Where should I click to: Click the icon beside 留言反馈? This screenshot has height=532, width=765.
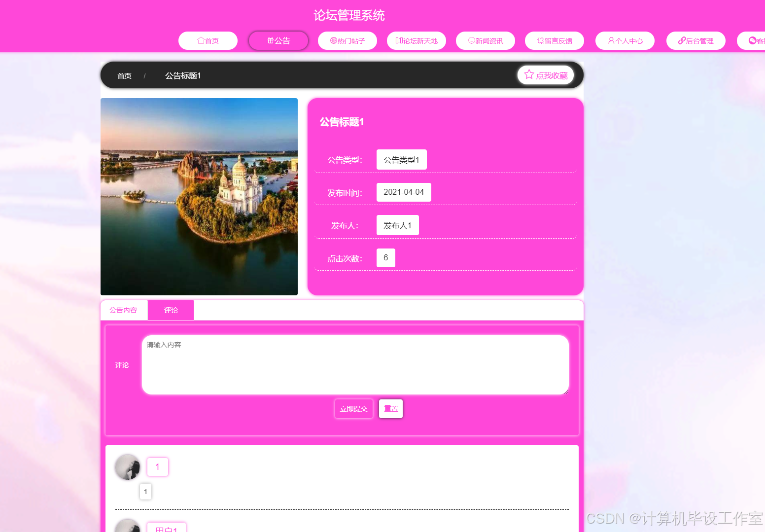pyautogui.click(x=541, y=40)
